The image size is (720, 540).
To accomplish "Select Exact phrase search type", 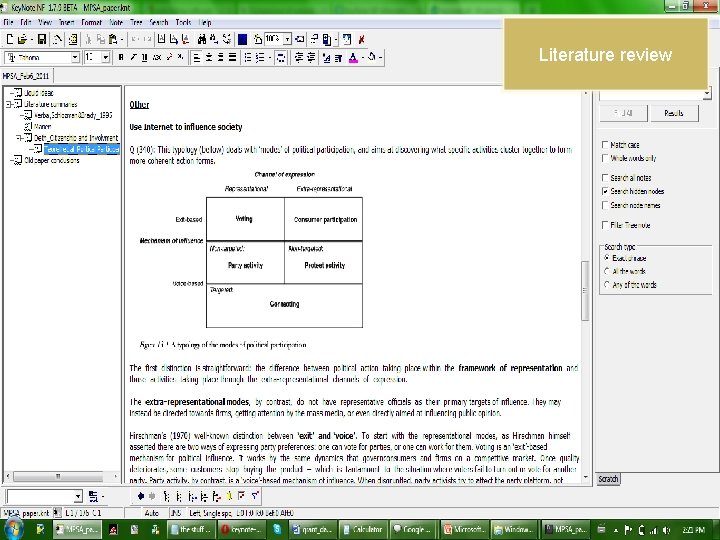I will (x=607, y=258).
